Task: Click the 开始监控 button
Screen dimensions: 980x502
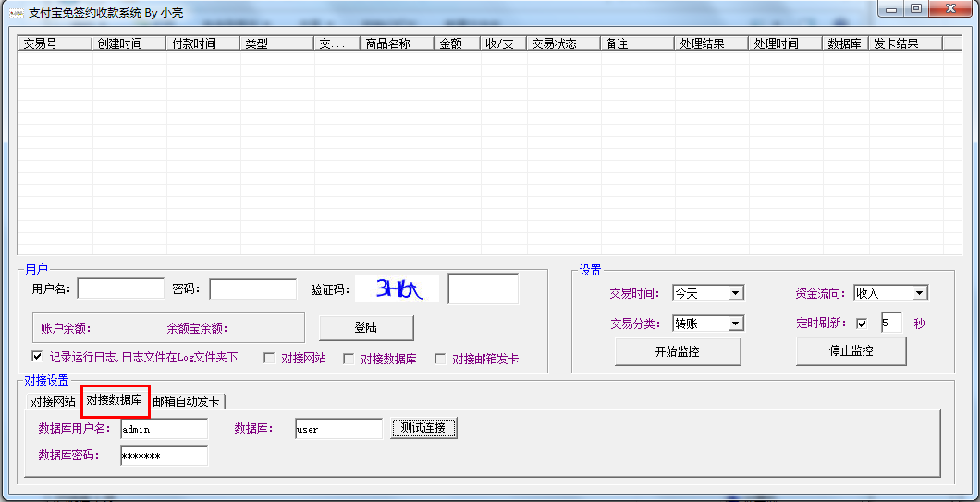Action: point(678,351)
